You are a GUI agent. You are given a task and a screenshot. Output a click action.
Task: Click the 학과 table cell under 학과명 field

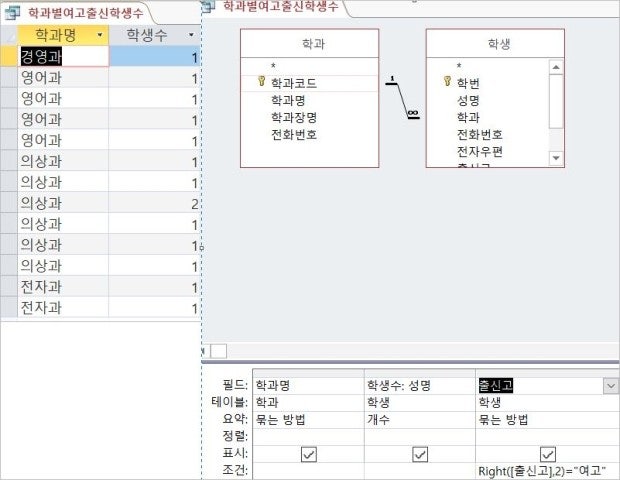[x=308, y=403]
